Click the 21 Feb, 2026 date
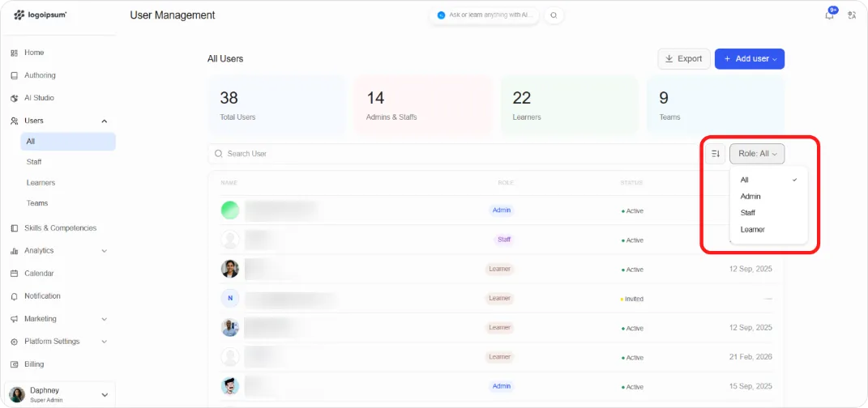The image size is (868, 408). (750, 357)
